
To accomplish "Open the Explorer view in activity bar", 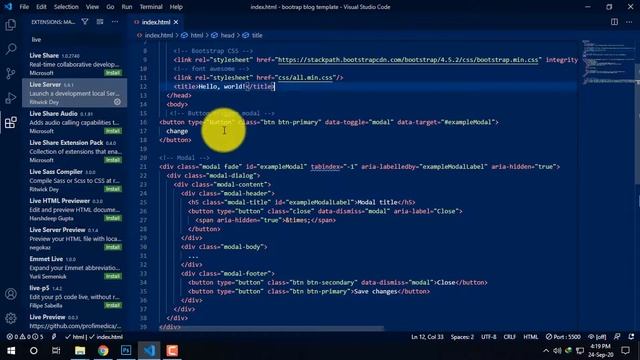I will 11,25.
